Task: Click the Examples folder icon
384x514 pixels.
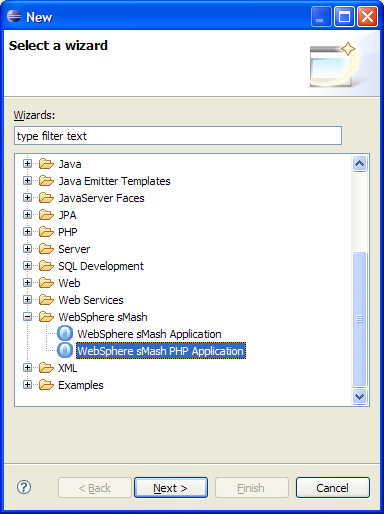Action: pyautogui.click(x=46, y=385)
